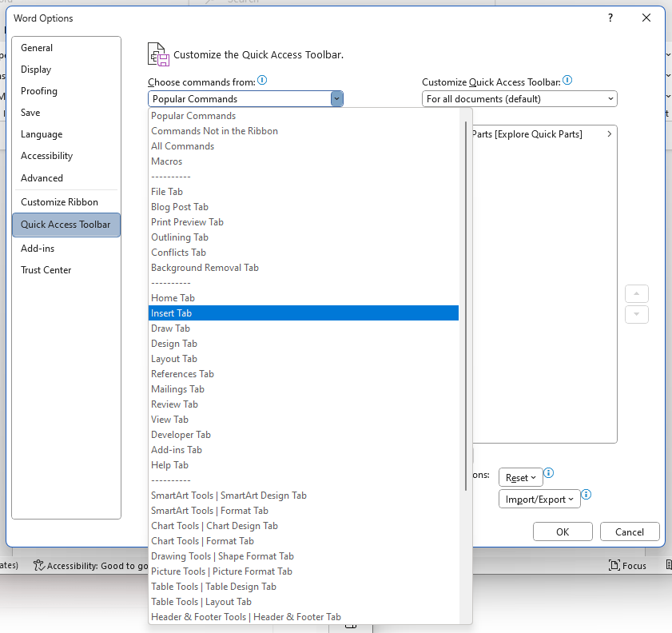Click the OK button
The image size is (672, 633).
(x=563, y=531)
